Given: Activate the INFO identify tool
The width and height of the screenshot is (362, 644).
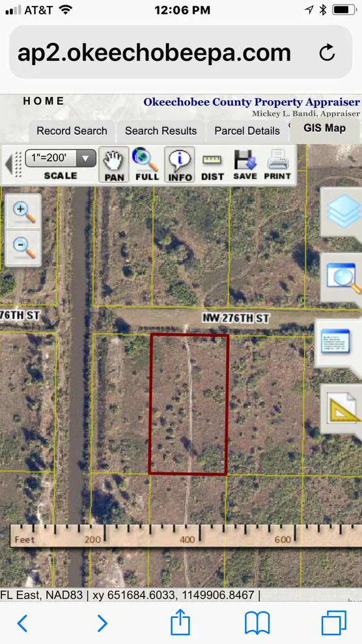Looking at the screenshot, I should coord(180,165).
